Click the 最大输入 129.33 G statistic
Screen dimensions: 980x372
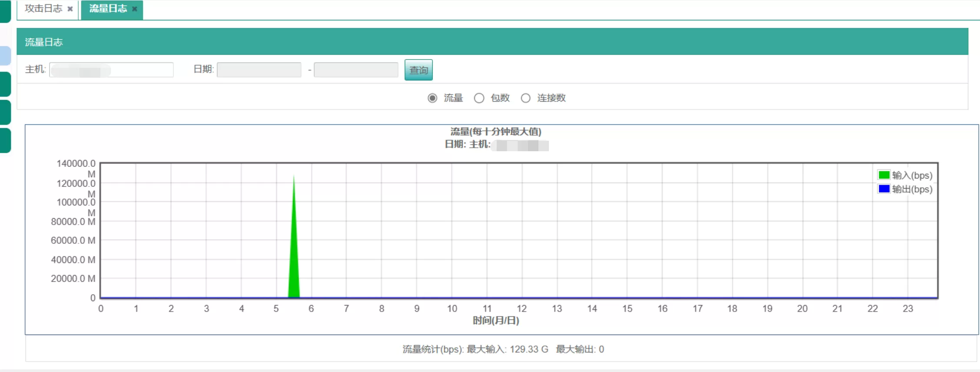[507, 349]
